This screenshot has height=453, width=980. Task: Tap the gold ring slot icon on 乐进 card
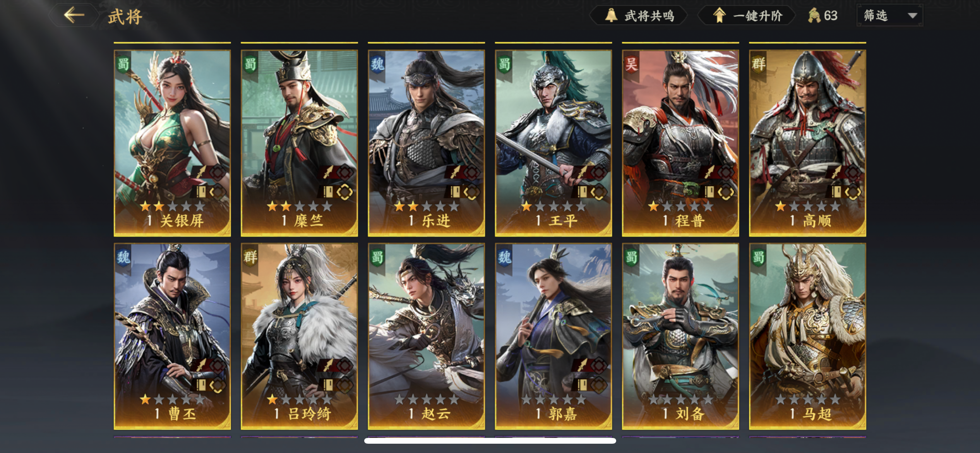click(x=471, y=192)
